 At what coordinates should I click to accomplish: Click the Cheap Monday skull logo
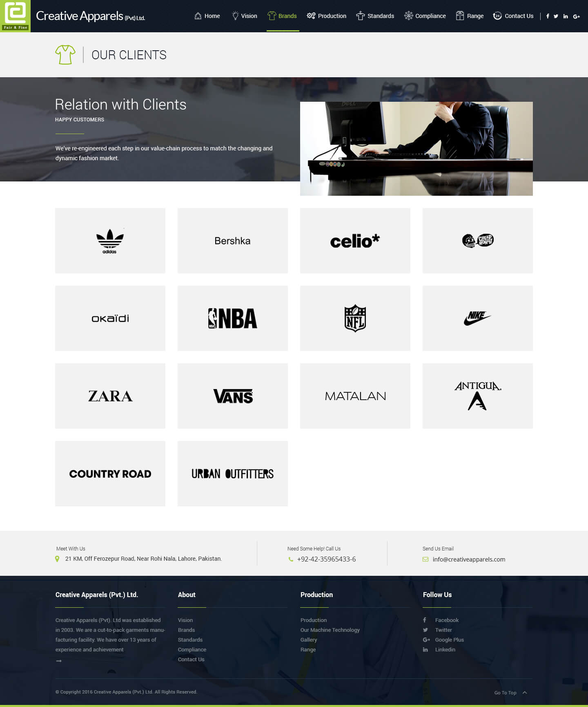(478, 241)
